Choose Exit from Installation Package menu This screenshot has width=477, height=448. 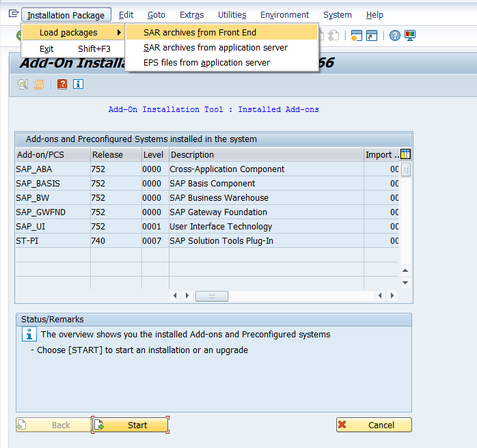tap(73, 48)
